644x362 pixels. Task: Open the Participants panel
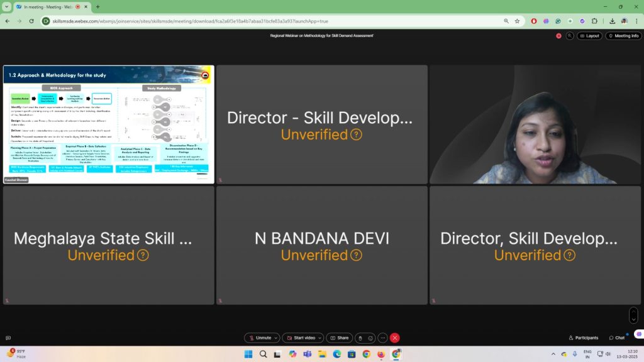click(583, 337)
